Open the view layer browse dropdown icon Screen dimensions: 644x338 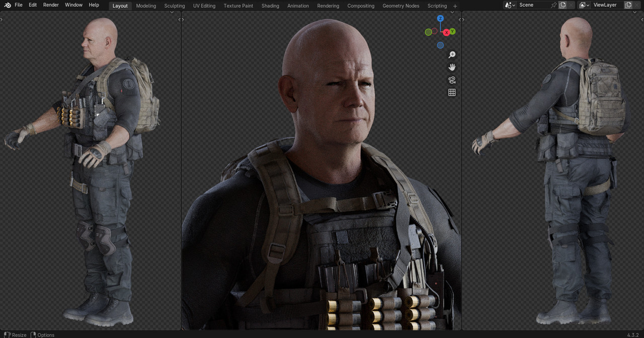coord(584,5)
